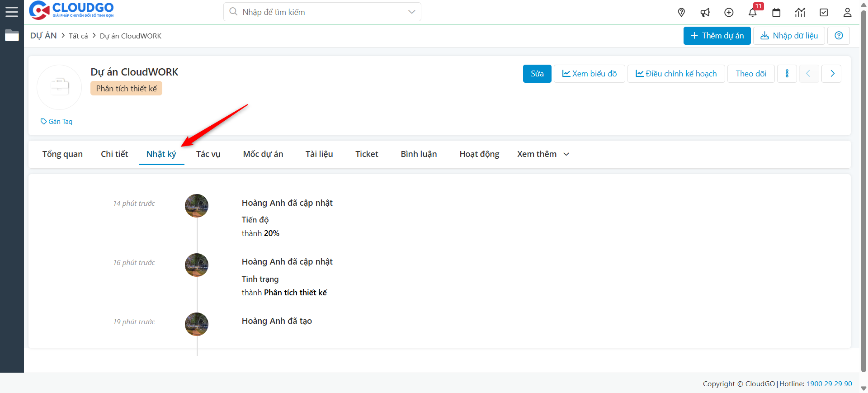Click the CloudGO logo
This screenshot has width=868, height=393.
tap(71, 10)
